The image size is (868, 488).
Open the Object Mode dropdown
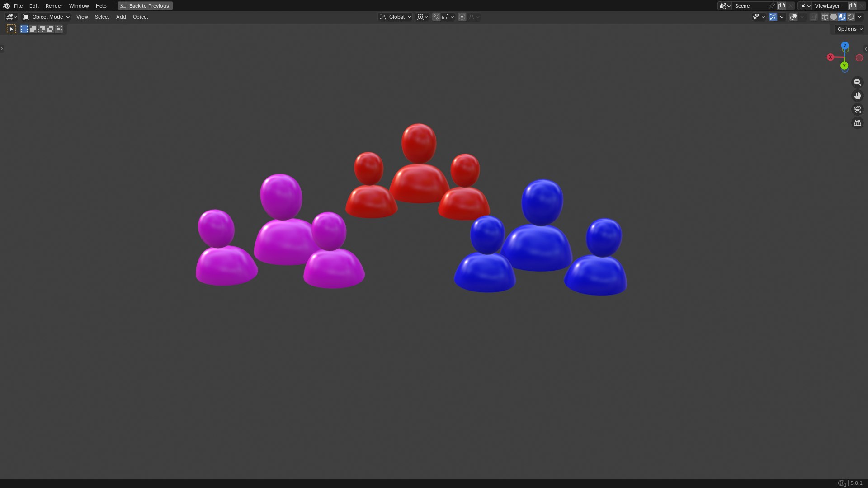click(x=46, y=17)
